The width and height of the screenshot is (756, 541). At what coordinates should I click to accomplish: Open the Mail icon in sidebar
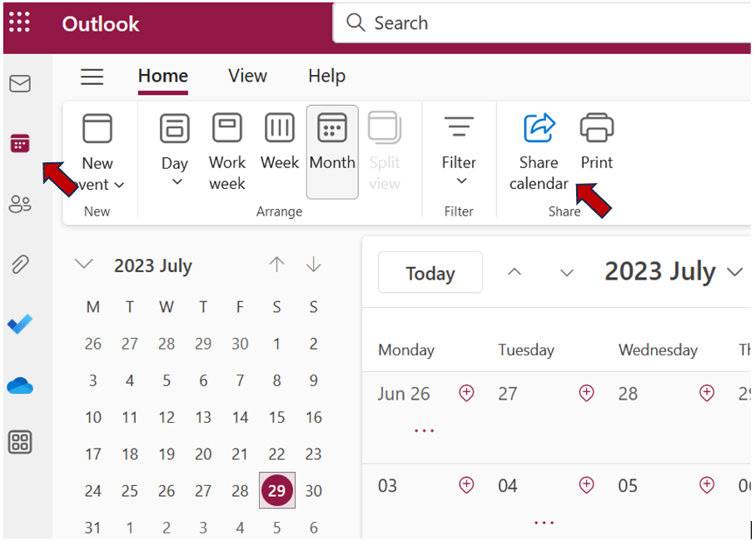(20, 83)
